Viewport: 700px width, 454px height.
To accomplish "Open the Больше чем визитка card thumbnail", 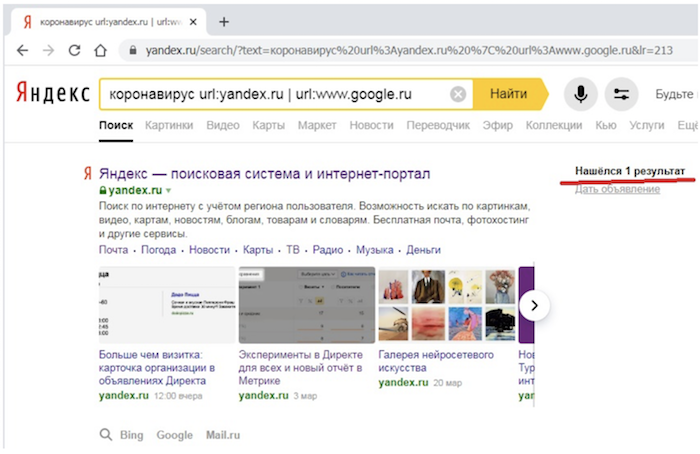I will [167, 305].
